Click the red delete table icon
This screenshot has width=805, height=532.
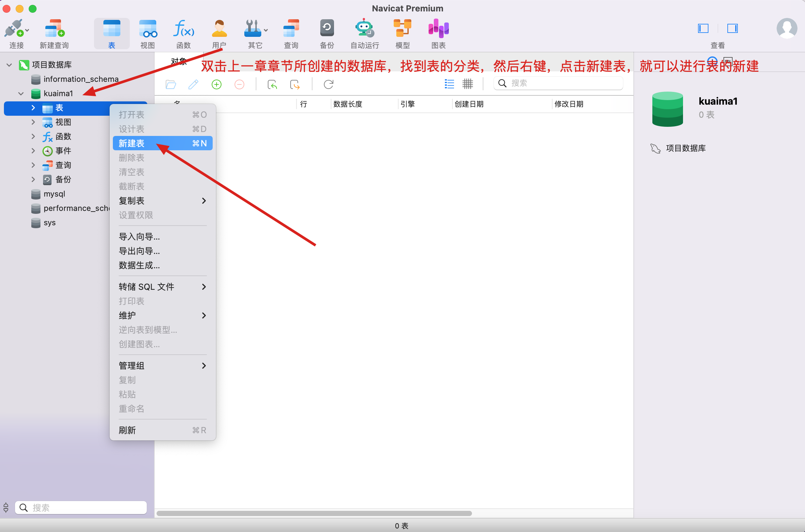[x=239, y=84]
